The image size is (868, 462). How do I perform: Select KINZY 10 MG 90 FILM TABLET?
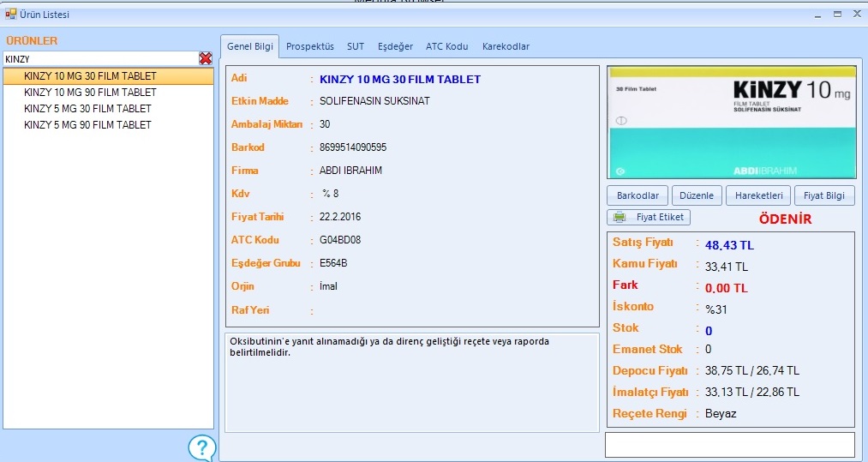coord(90,92)
